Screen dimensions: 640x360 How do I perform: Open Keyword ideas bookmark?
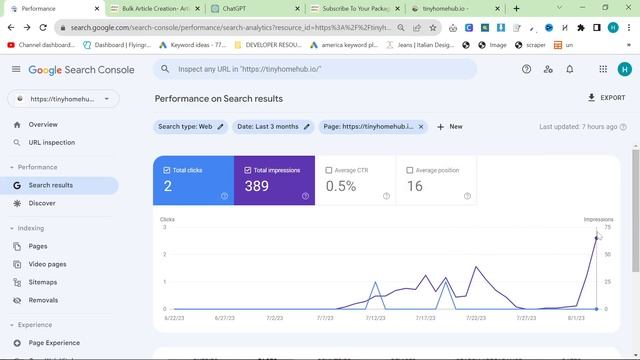193,45
